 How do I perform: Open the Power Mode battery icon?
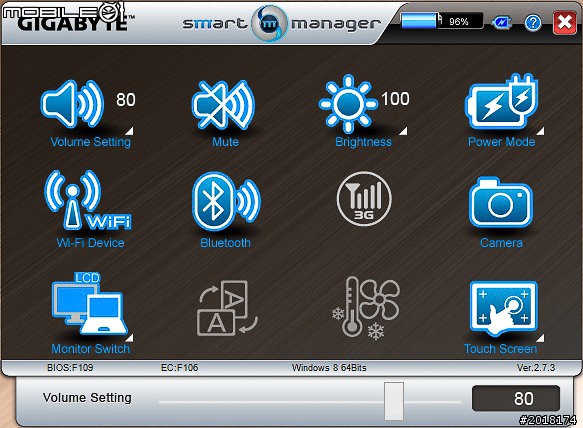click(x=501, y=101)
